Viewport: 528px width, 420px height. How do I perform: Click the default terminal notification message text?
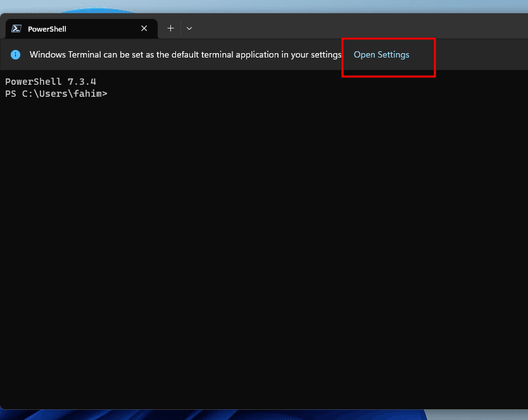pos(185,54)
